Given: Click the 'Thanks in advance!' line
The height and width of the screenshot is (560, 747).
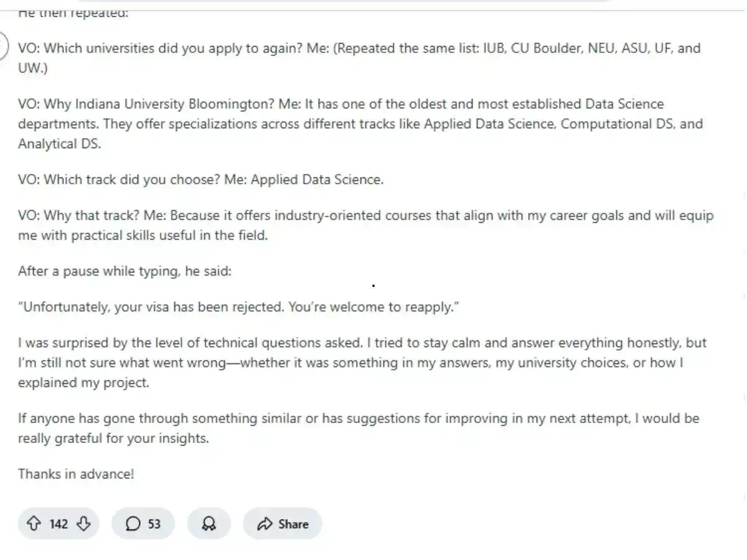Looking at the screenshot, I should coord(76,474).
